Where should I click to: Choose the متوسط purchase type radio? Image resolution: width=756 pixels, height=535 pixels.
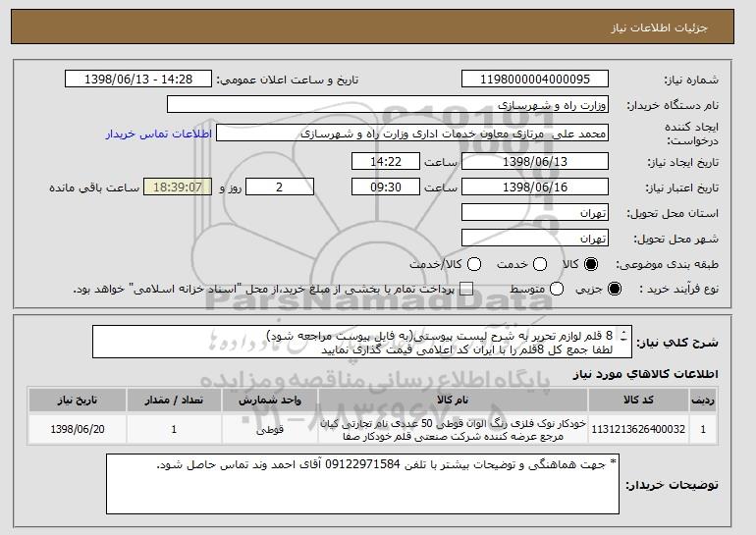[557, 290]
